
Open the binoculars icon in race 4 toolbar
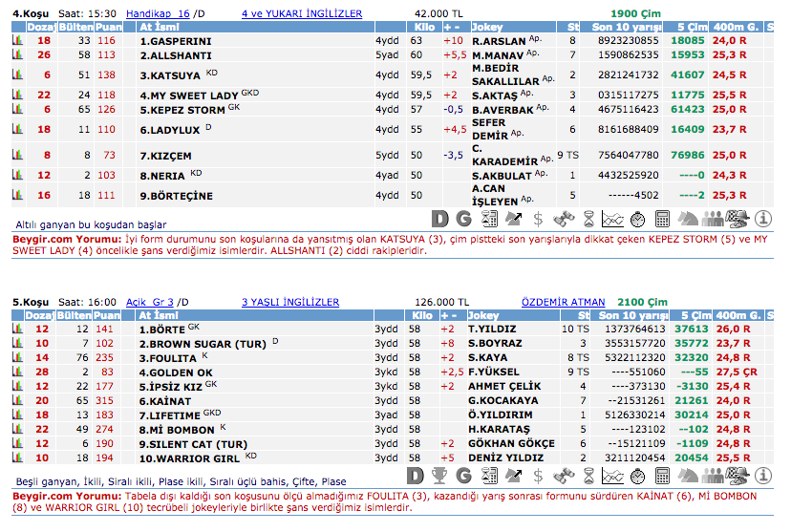coord(564,219)
